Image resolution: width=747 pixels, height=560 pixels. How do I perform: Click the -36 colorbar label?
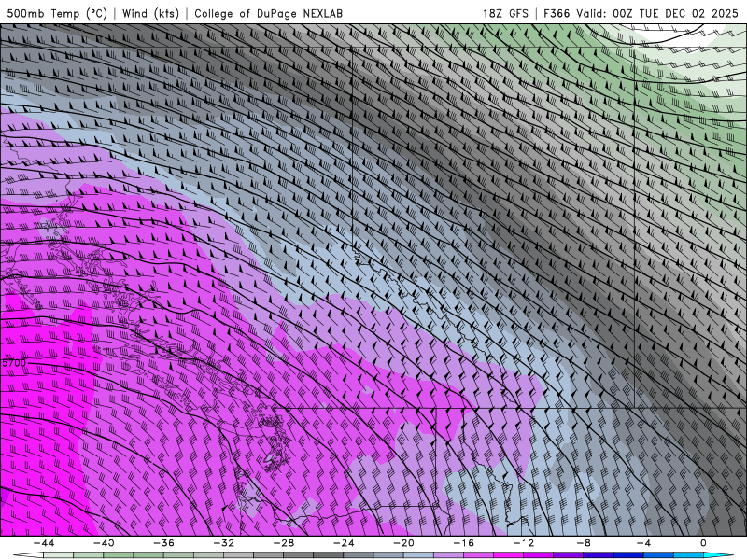coord(164,543)
